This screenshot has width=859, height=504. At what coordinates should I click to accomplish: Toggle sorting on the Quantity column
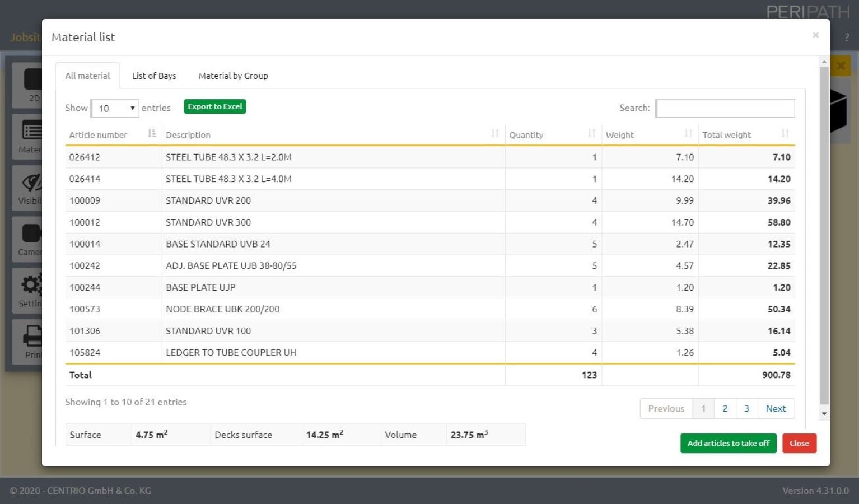592,133
